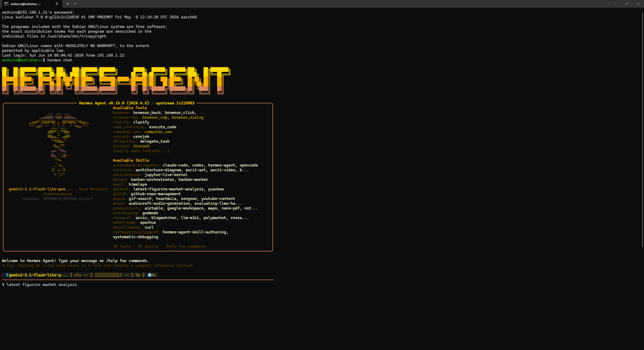The image size is (644, 350).
Task: Click the '9s' status bar timer
Action: [138, 275]
